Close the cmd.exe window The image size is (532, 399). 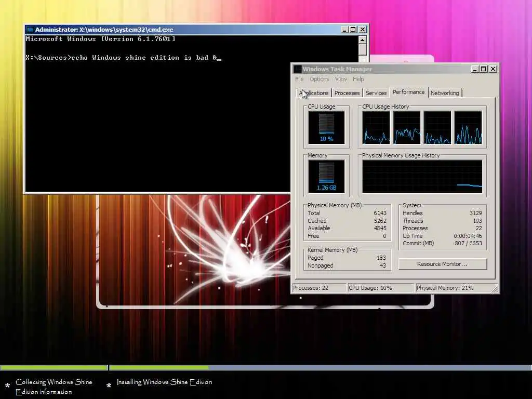pyautogui.click(x=362, y=30)
